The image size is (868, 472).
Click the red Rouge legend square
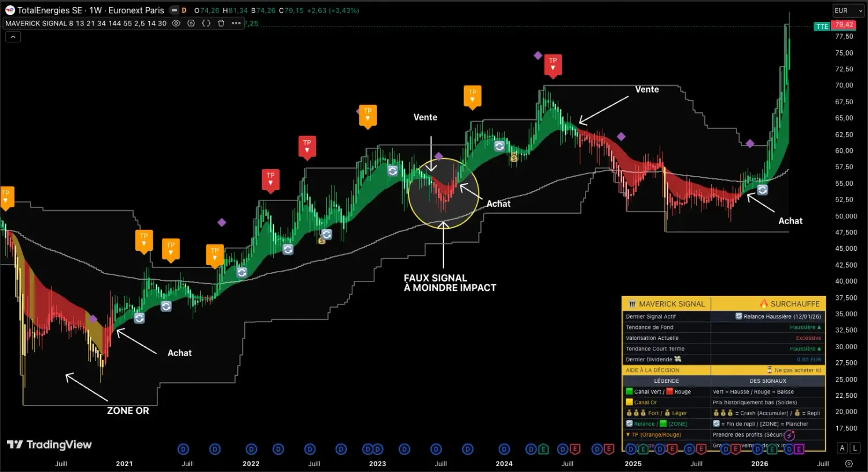click(670, 391)
